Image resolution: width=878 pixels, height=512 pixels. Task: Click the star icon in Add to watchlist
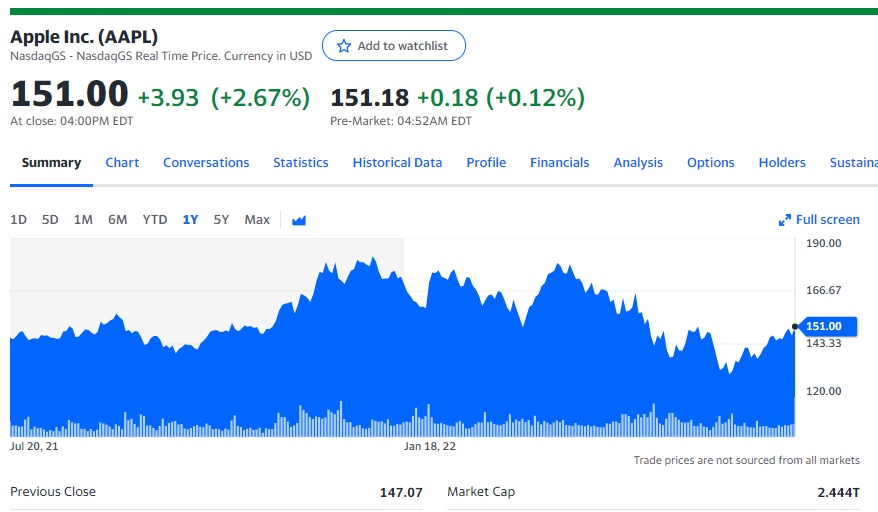344,46
